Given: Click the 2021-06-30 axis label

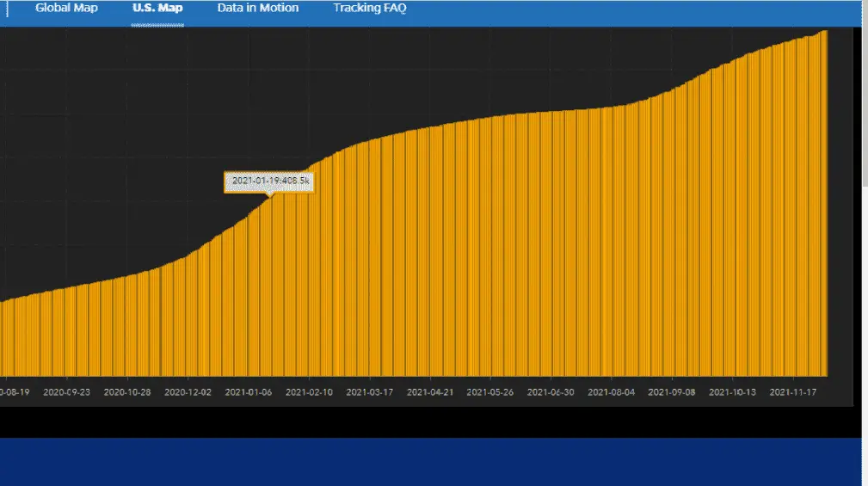Looking at the screenshot, I should click(551, 392).
